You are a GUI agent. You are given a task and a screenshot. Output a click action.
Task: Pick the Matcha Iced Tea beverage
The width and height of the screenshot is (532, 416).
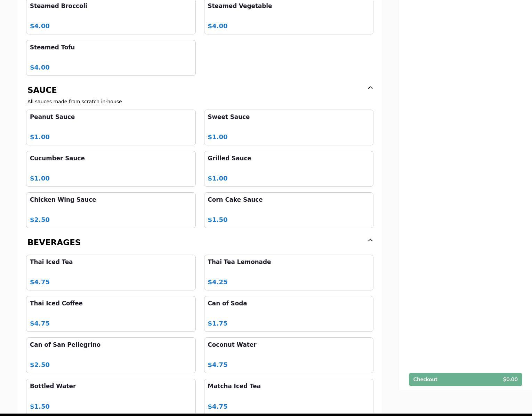(288, 396)
